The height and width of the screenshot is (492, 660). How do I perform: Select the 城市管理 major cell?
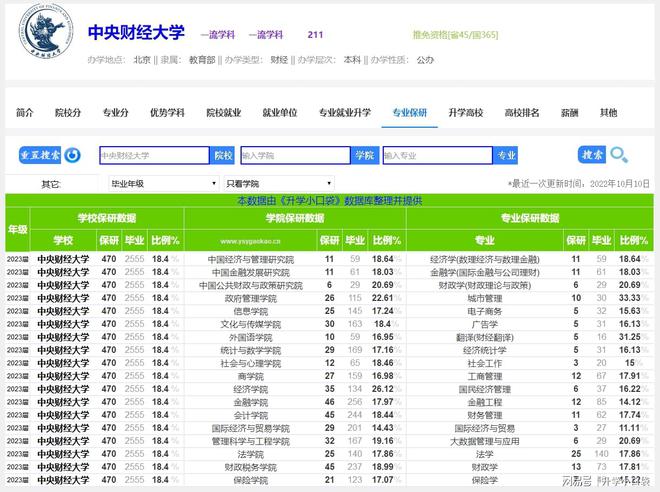click(x=484, y=298)
